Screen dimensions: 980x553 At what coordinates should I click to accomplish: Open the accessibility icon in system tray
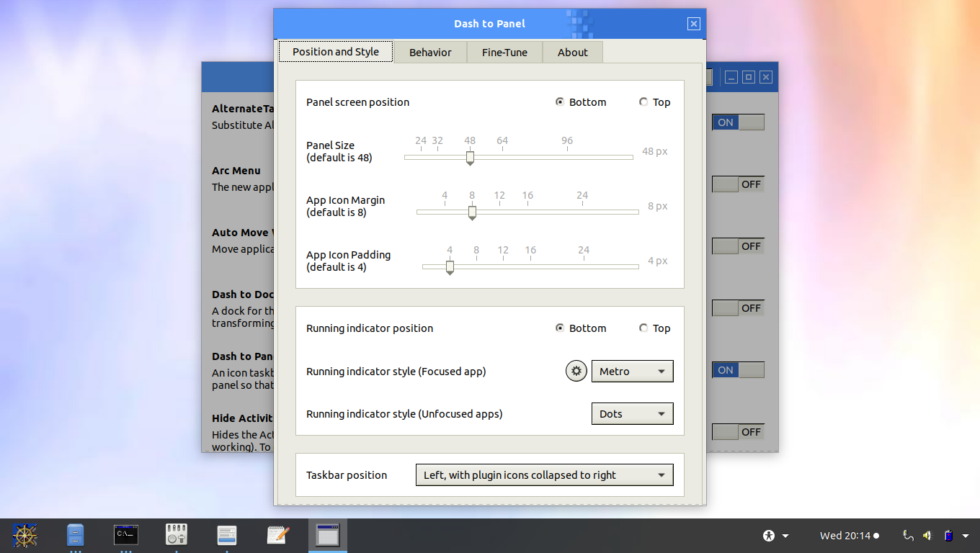tap(769, 536)
